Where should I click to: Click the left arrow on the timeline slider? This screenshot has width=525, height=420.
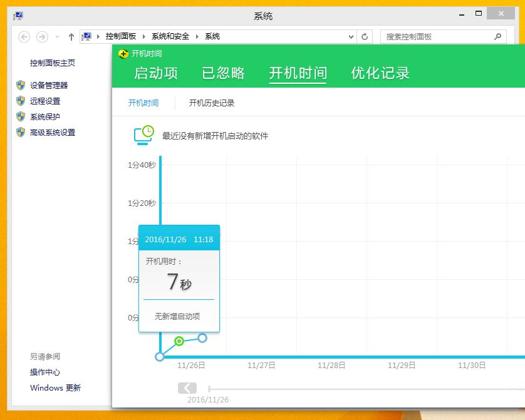[187, 388]
